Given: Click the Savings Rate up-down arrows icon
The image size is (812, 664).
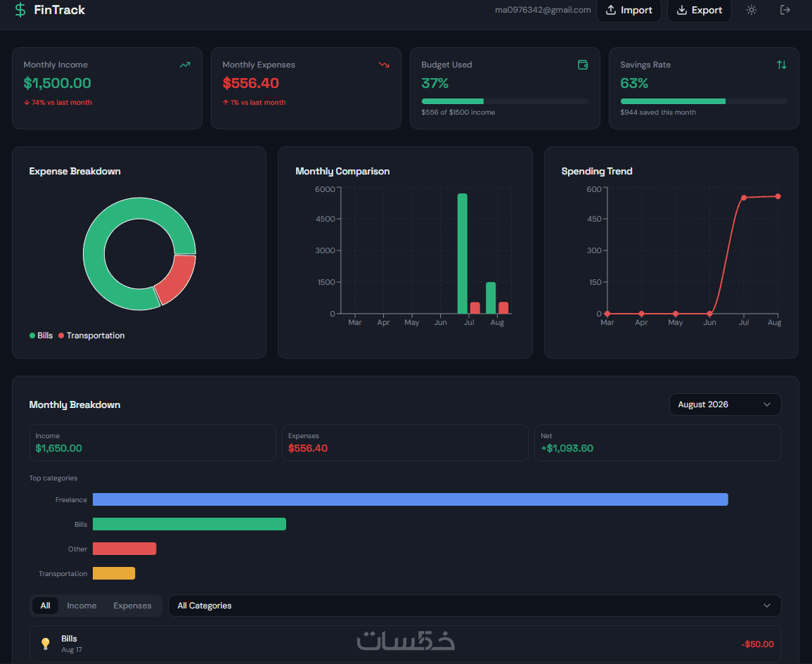Looking at the screenshot, I should [x=782, y=65].
